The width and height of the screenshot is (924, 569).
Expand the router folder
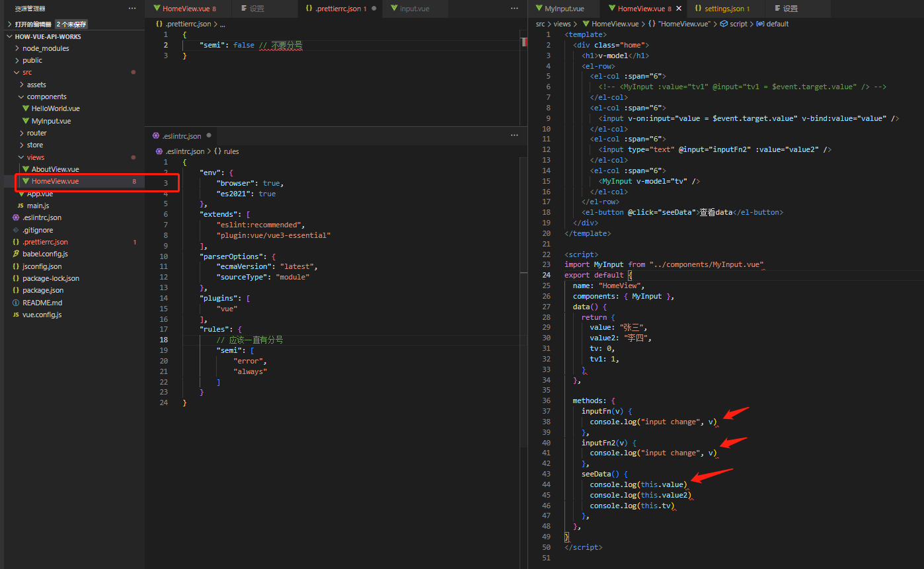[22, 133]
